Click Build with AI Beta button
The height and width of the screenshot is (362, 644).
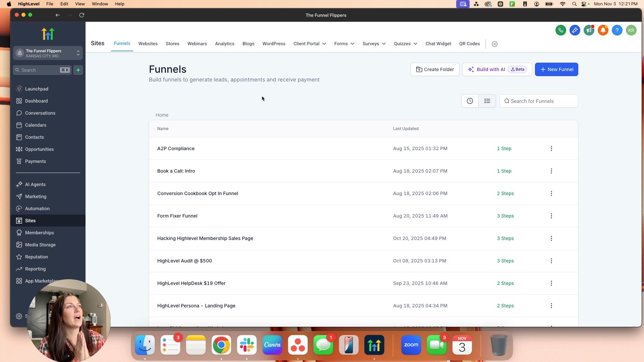pos(497,69)
